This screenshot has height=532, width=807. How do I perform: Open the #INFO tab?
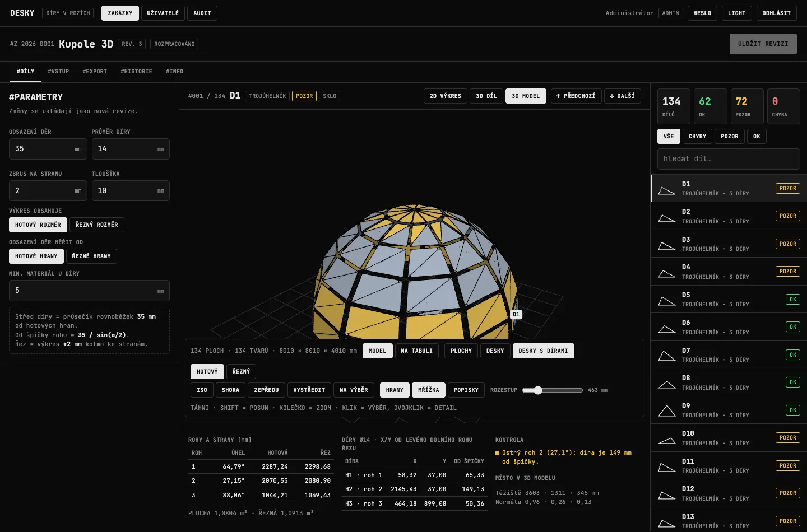click(175, 71)
